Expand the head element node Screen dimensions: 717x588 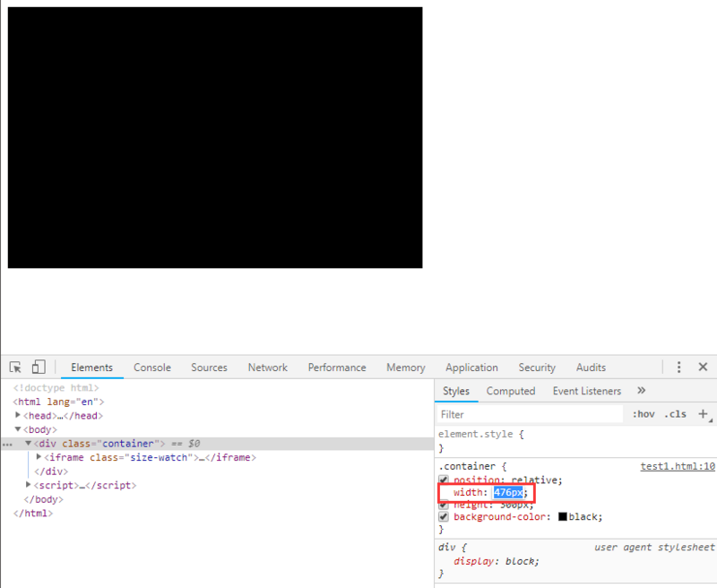tap(18, 415)
